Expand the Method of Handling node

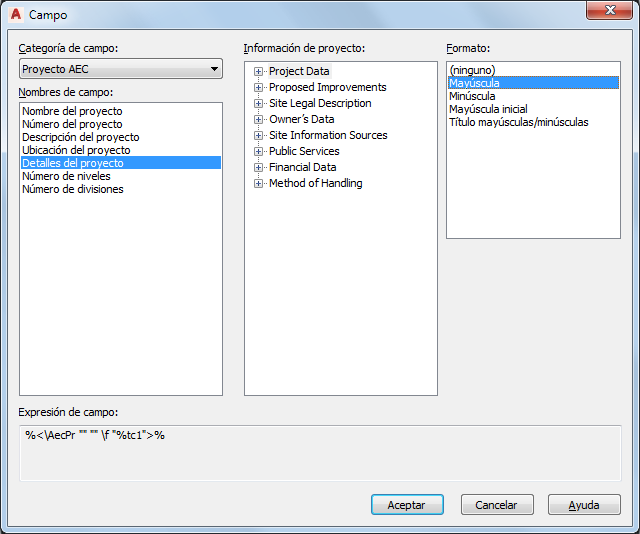[258, 184]
